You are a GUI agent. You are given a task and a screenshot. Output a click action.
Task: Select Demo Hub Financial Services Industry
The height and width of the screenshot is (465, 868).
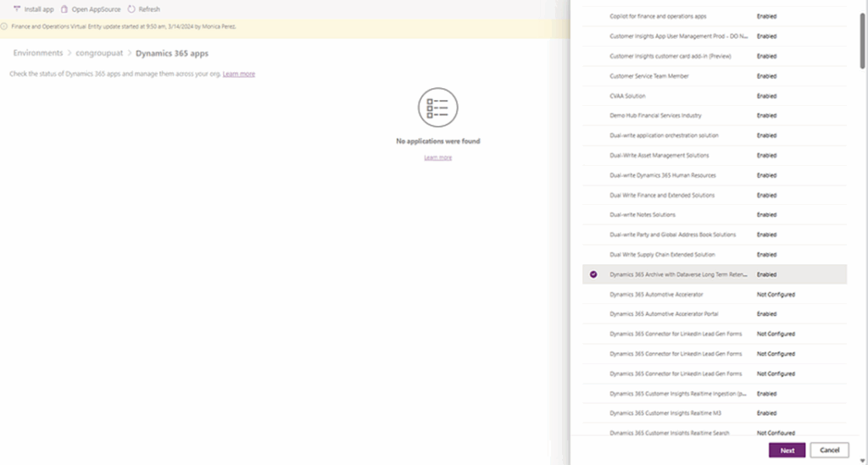coord(655,115)
